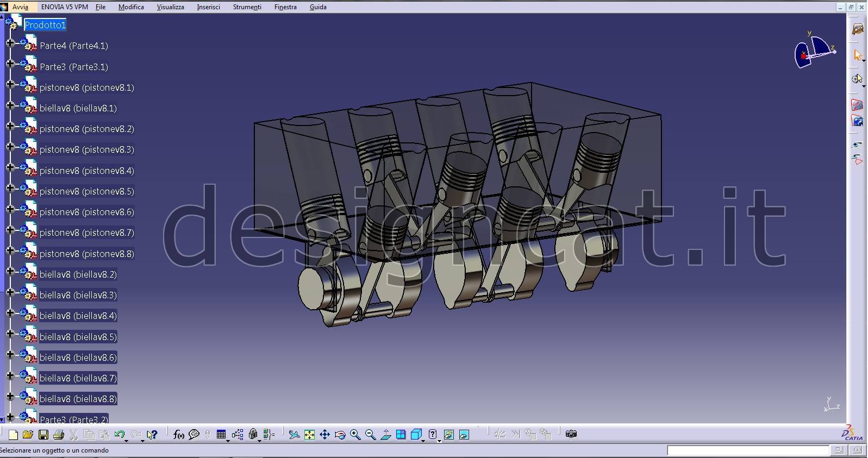868x458 pixels.
Task: Select the Prodotto1 root node
Action: 45,25
